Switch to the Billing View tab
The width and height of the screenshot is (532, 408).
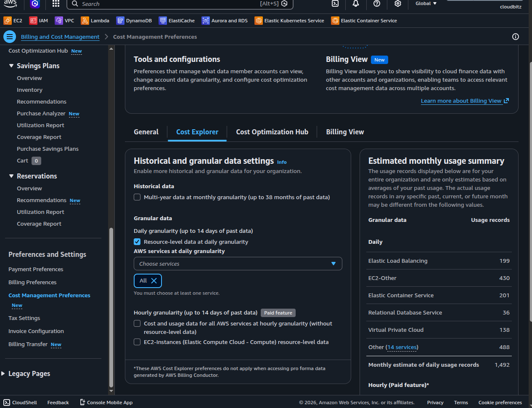(345, 132)
